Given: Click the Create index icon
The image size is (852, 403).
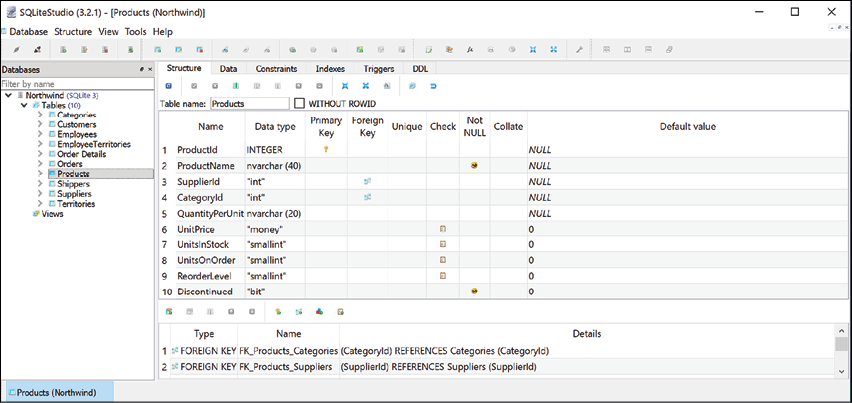Looking at the screenshot, I should (225, 49).
